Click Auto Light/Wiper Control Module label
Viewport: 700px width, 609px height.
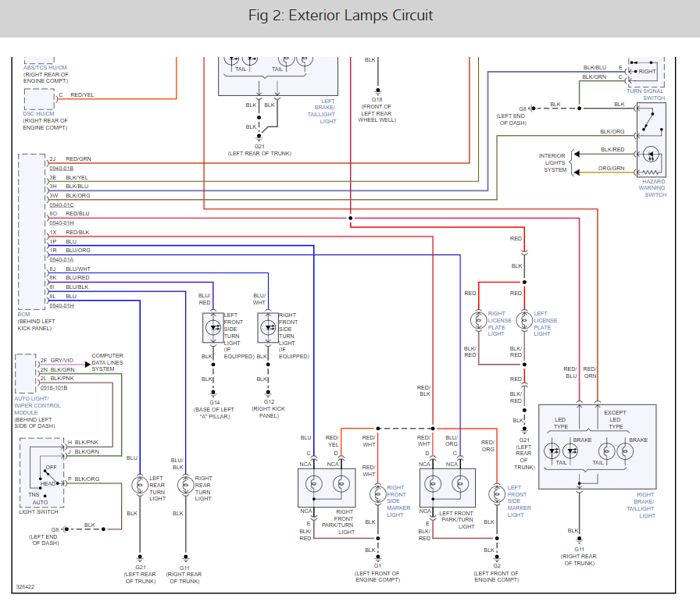37,405
